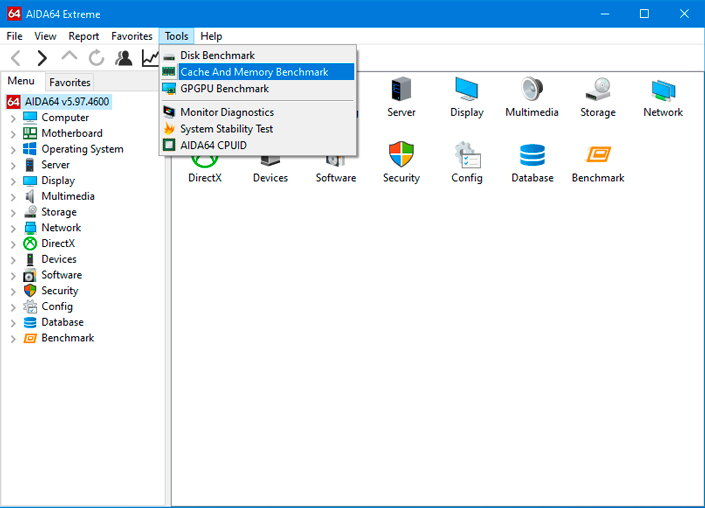The height and width of the screenshot is (508, 705).
Task: Launch GPGPU Benchmark menu entry
Action: coord(258,89)
